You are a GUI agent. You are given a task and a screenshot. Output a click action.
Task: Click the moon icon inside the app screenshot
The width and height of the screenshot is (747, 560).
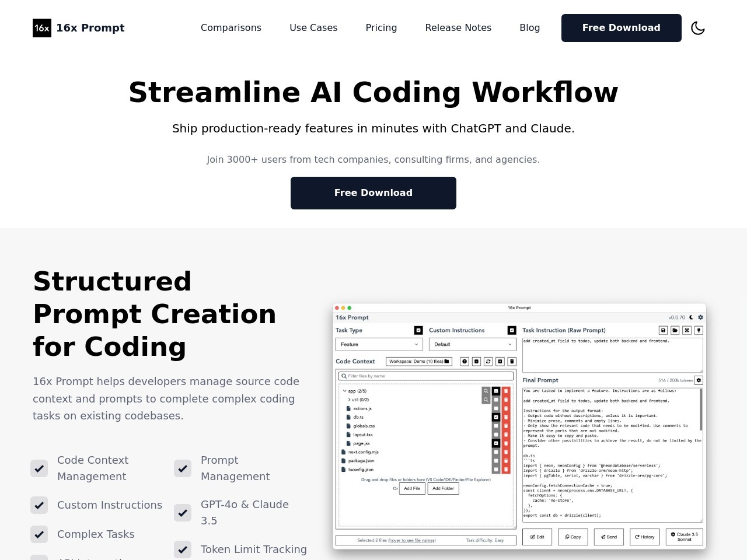pyautogui.click(x=691, y=317)
